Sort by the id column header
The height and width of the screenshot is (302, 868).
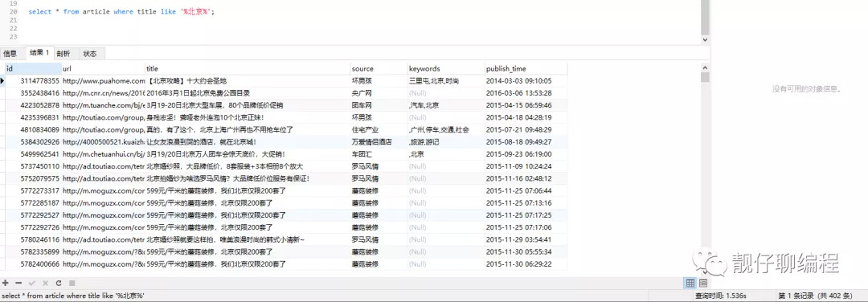33,68
